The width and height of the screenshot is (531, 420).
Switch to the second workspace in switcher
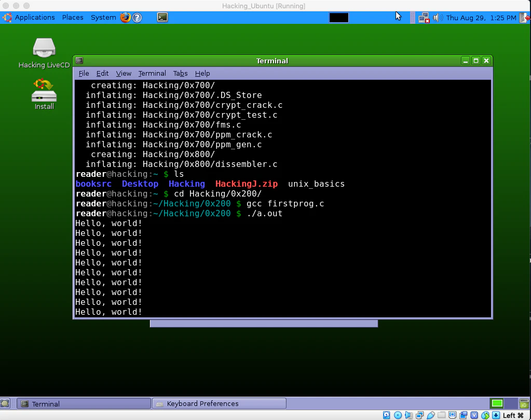(511, 403)
